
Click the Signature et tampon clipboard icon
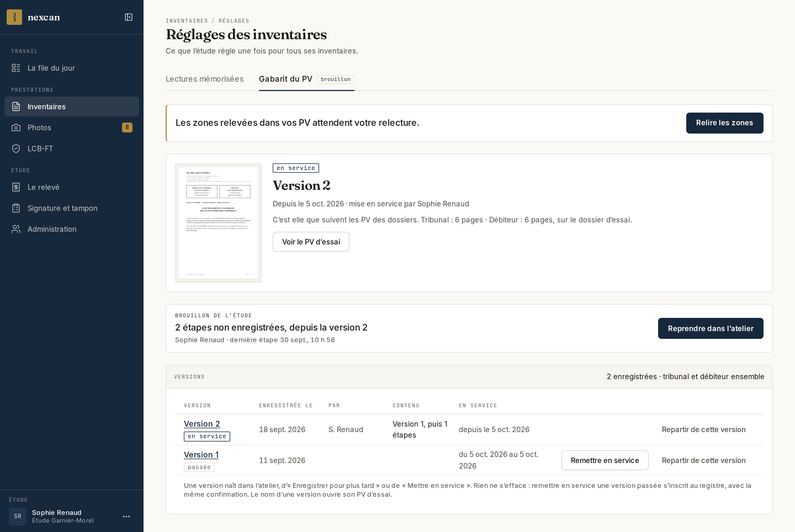[x=16, y=208]
